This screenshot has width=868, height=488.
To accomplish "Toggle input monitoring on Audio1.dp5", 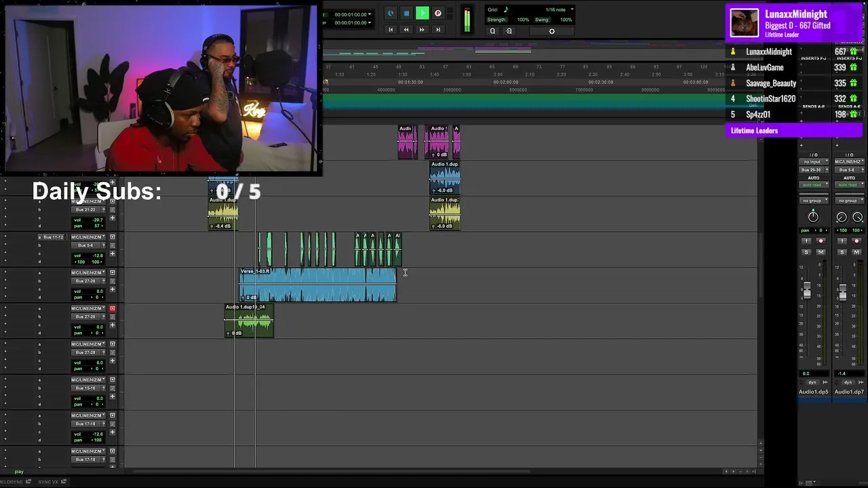I will (806, 241).
